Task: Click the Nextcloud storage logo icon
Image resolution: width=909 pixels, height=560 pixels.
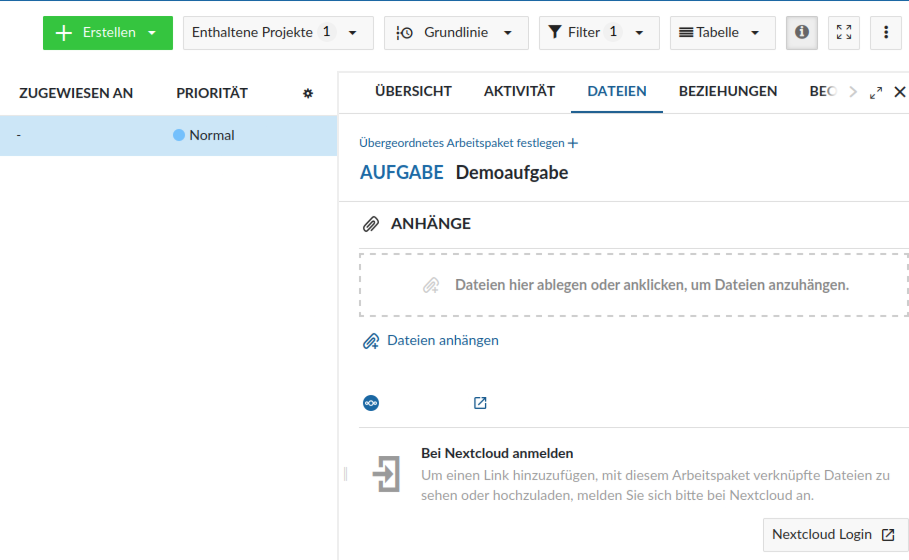Action: (x=371, y=403)
